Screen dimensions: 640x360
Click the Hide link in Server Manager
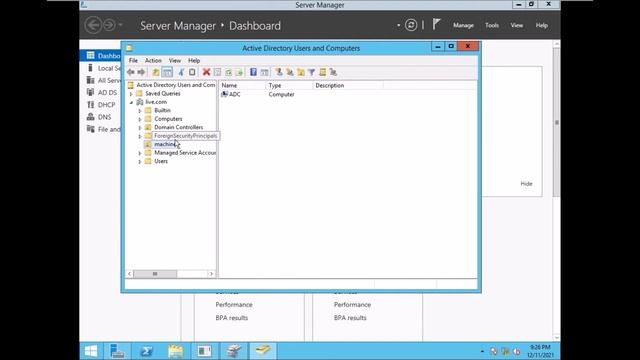pyautogui.click(x=526, y=184)
